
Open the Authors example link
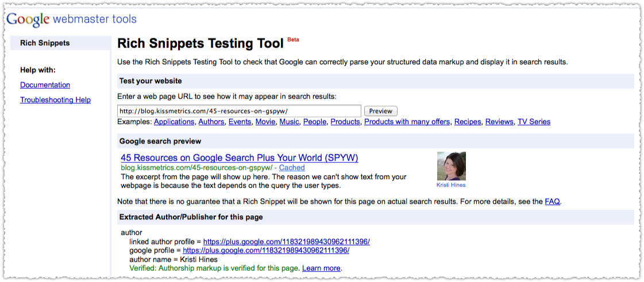click(x=211, y=122)
